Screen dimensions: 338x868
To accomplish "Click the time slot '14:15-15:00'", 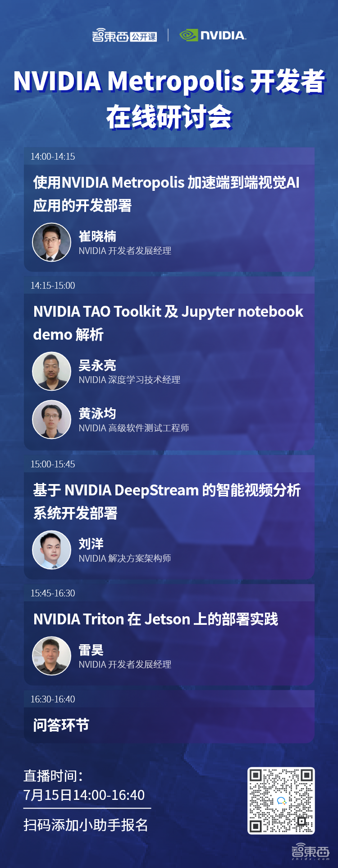I will pyautogui.click(x=53, y=286).
